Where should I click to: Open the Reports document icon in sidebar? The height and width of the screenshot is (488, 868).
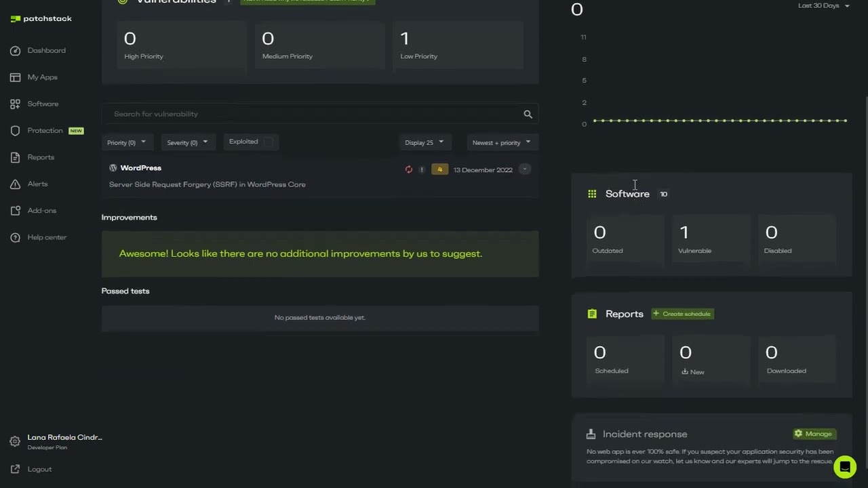[x=15, y=157]
